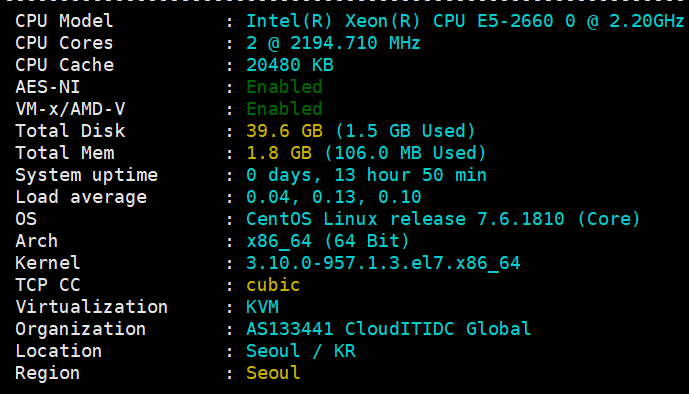This screenshot has width=689, height=394.
Task: Select the '20480 KB' cache value
Action: pyautogui.click(x=290, y=65)
